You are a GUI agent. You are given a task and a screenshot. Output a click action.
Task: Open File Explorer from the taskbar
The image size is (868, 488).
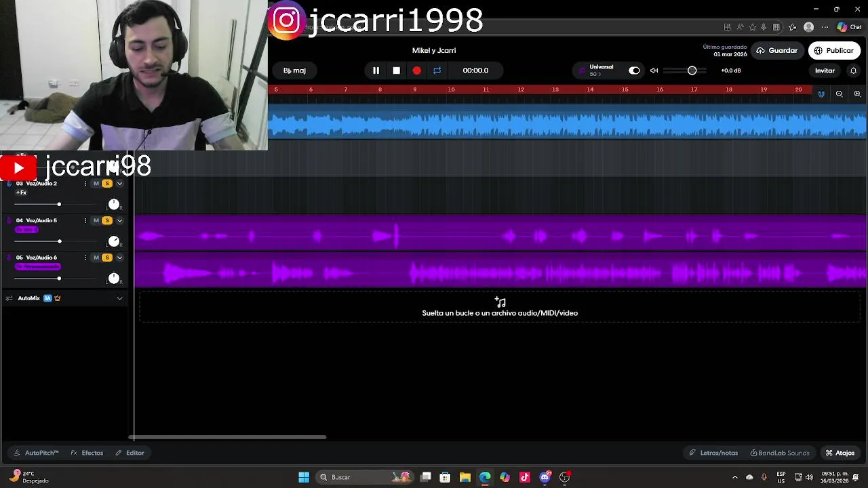click(465, 477)
